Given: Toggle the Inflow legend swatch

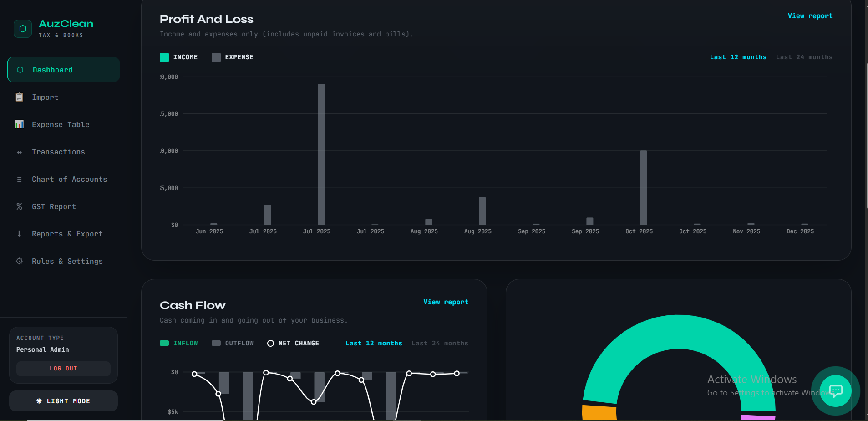Looking at the screenshot, I should coord(164,343).
